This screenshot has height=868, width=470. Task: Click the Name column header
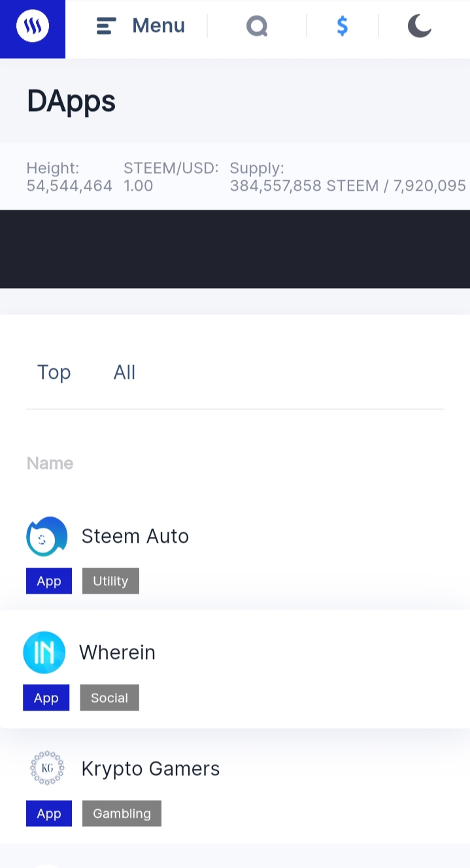point(50,463)
